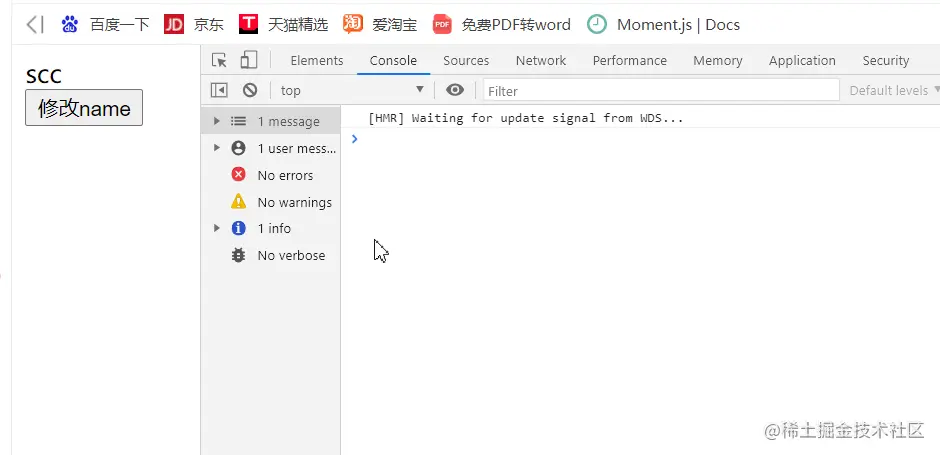Switch to the Memory tab
Screen dimensions: 940x455
718,61
